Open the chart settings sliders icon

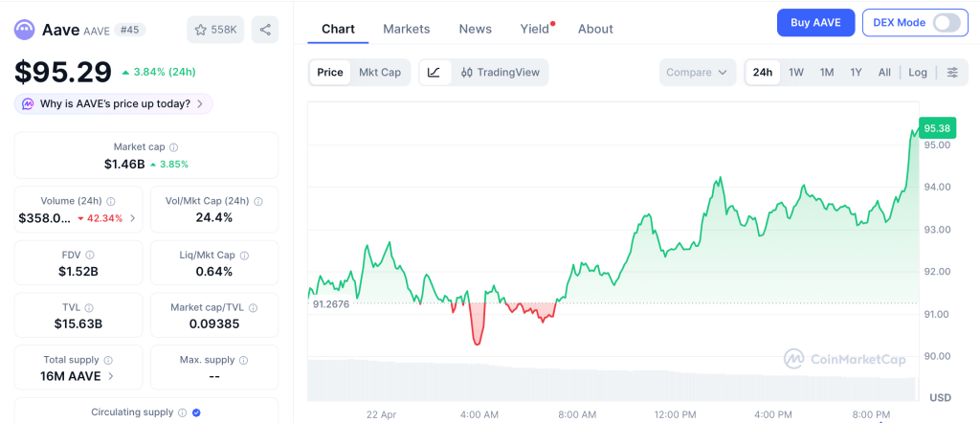951,73
